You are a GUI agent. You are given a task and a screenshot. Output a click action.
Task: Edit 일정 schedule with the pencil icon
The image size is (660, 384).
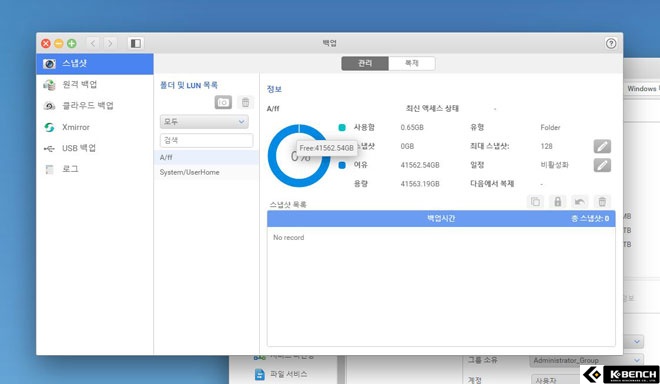click(602, 165)
